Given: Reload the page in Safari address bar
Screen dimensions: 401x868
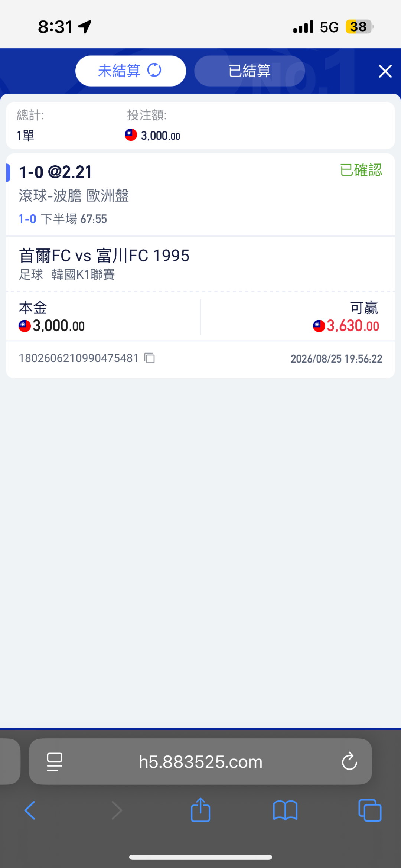Looking at the screenshot, I should pyautogui.click(x=349, y=761).
